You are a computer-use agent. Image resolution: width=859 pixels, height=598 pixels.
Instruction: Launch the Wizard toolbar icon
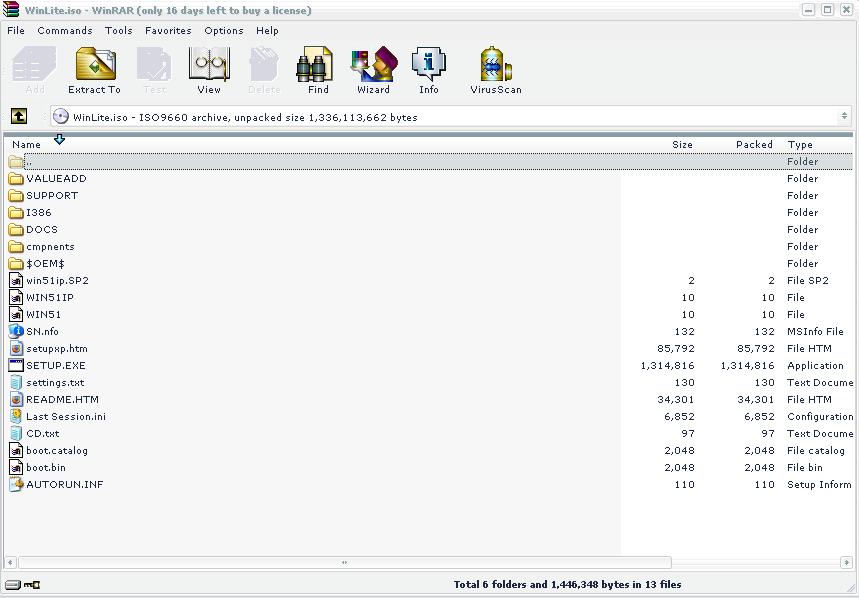pyautogui.click(x=374, y=65)
